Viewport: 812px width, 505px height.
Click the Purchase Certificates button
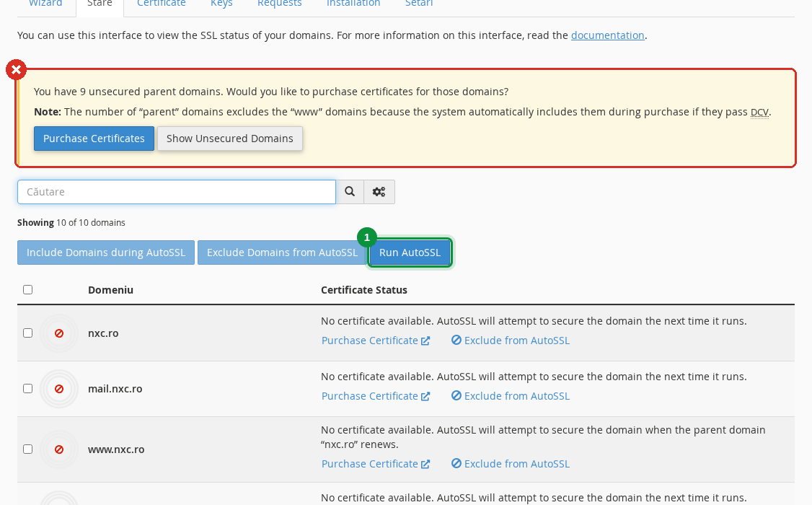pyautogui.click(x=94, y=139)
